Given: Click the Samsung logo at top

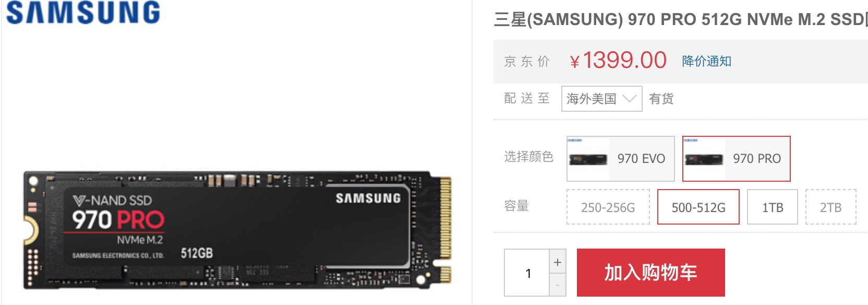Looking at the screenshot, I should click(83, 13).
